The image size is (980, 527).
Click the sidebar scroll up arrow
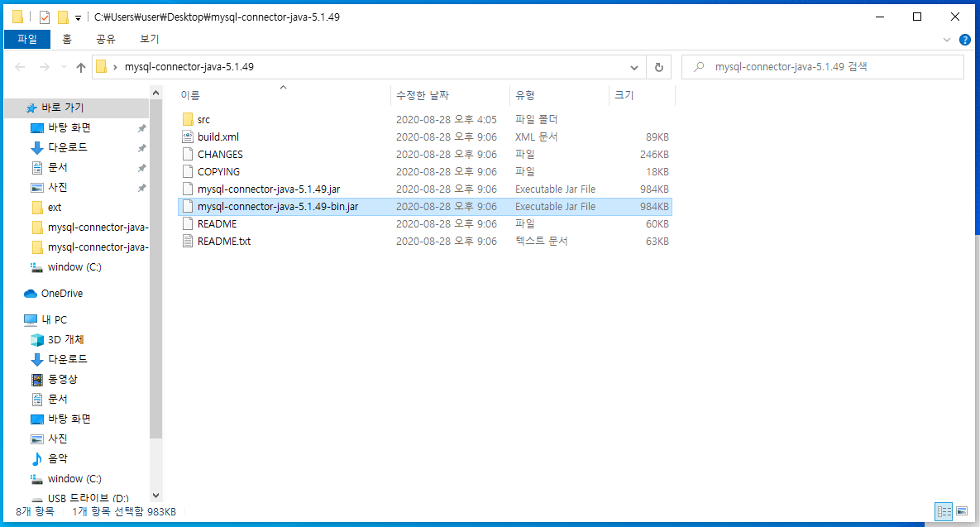point(155,93)
